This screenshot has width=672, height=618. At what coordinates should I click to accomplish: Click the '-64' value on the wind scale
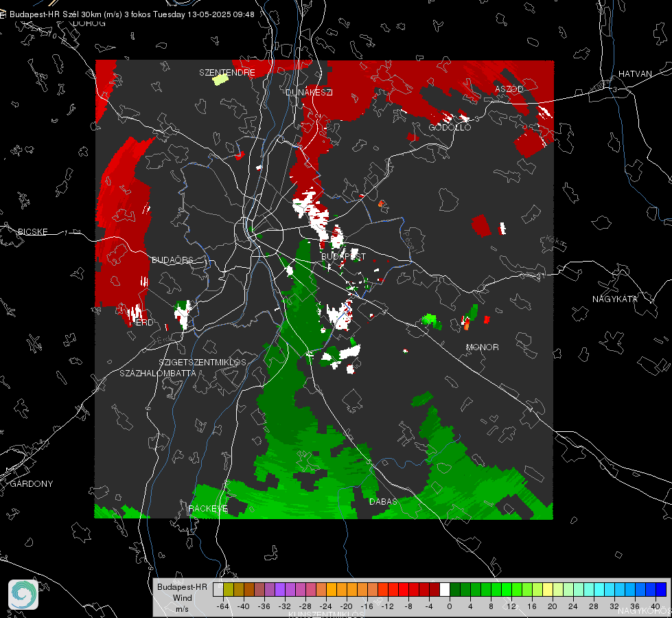point(223,606)
